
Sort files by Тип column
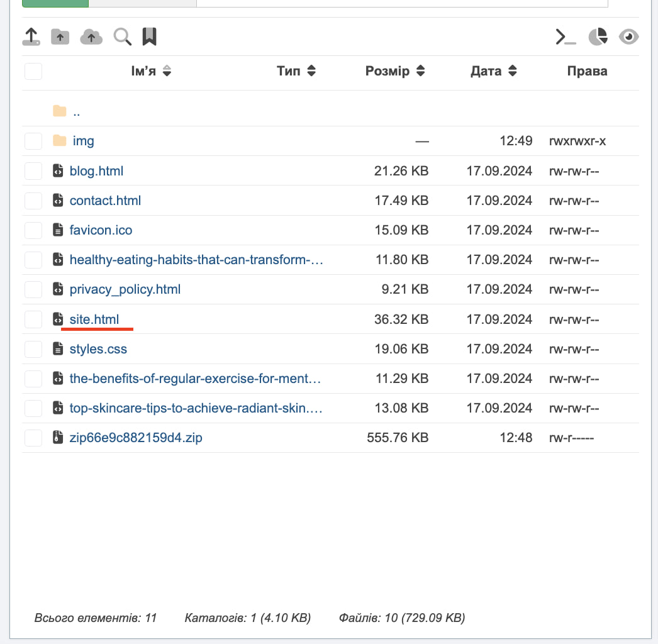[296, 71]
